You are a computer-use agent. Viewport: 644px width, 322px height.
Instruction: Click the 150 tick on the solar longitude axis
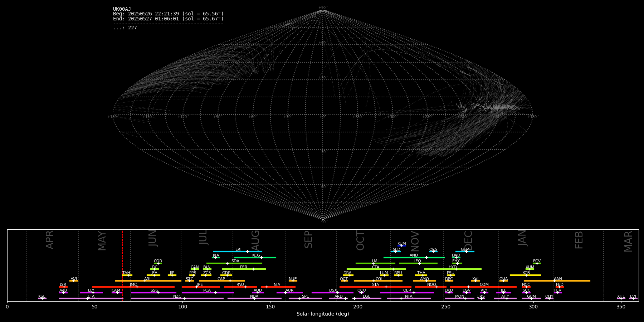click(270, 307)
